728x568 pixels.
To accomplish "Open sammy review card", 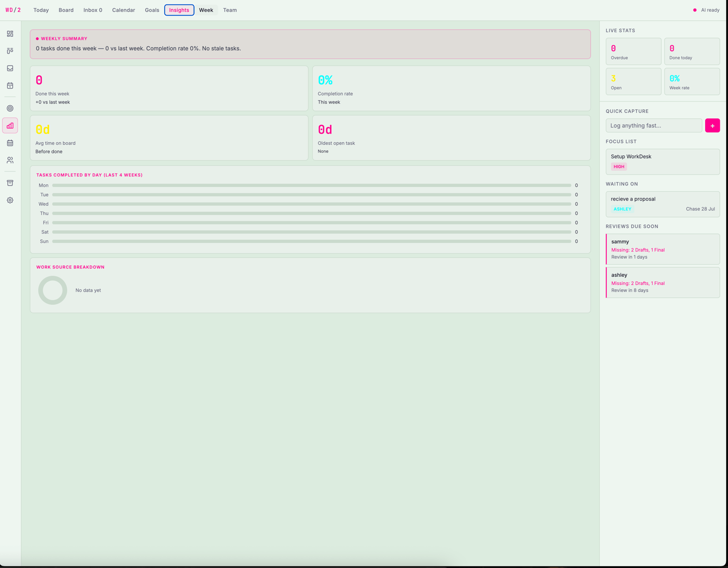I will 662,249.
